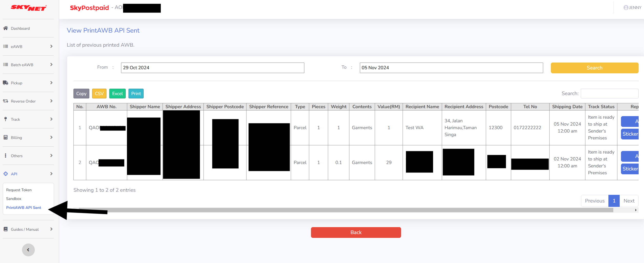Click the Pickup truck icon

click(x=5, y=83)
